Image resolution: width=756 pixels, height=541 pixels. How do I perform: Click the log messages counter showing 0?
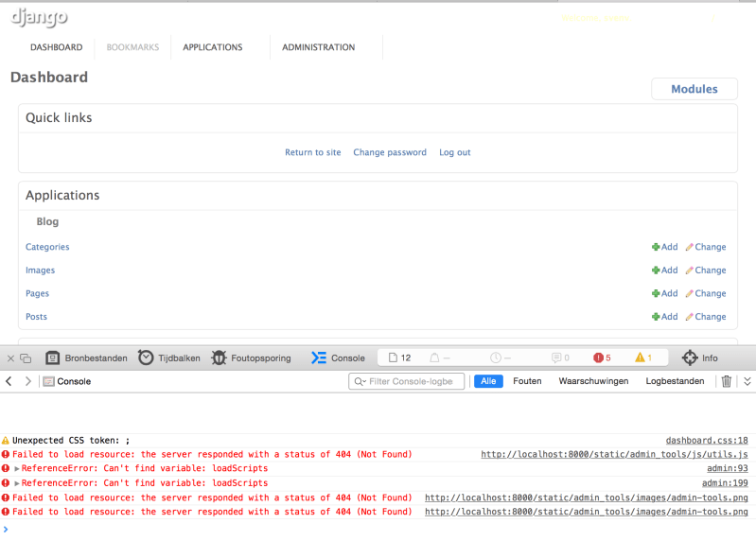(x=561, y=358)
